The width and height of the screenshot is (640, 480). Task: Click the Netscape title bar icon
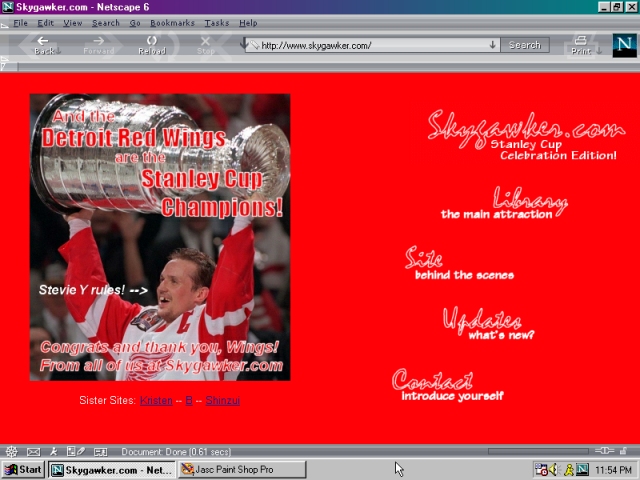[x=8, y=7]
